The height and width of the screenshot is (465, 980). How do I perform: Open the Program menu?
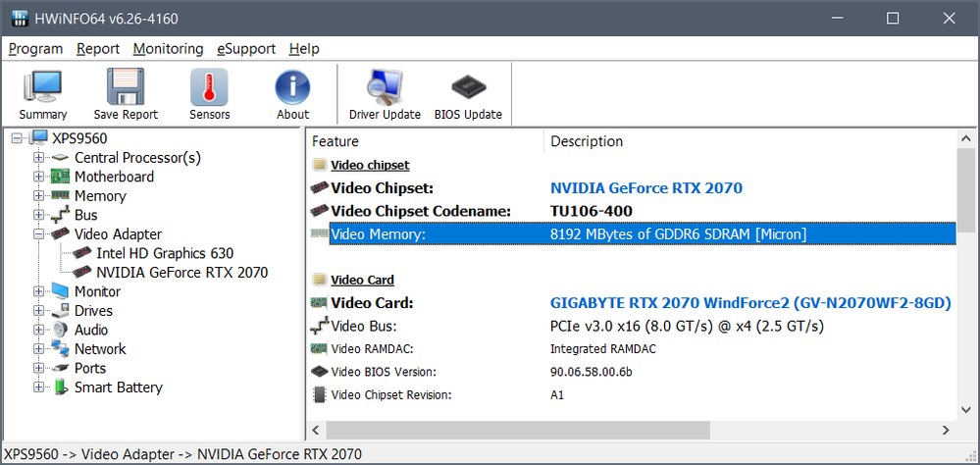pyautogui.click(x=35, y=49)
